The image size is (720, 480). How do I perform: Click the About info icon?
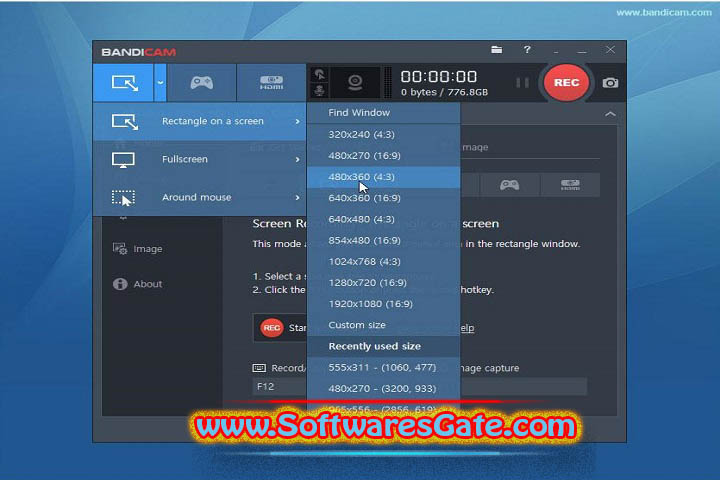(x=120, y=284)
